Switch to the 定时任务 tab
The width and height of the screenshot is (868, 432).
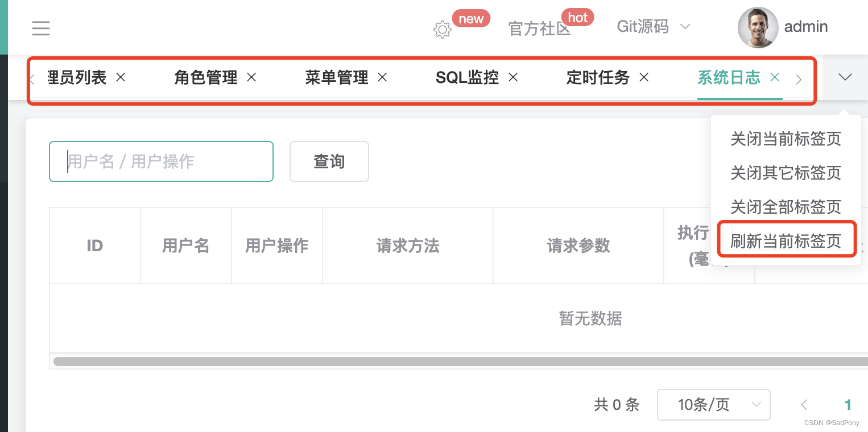pos(597,77)
